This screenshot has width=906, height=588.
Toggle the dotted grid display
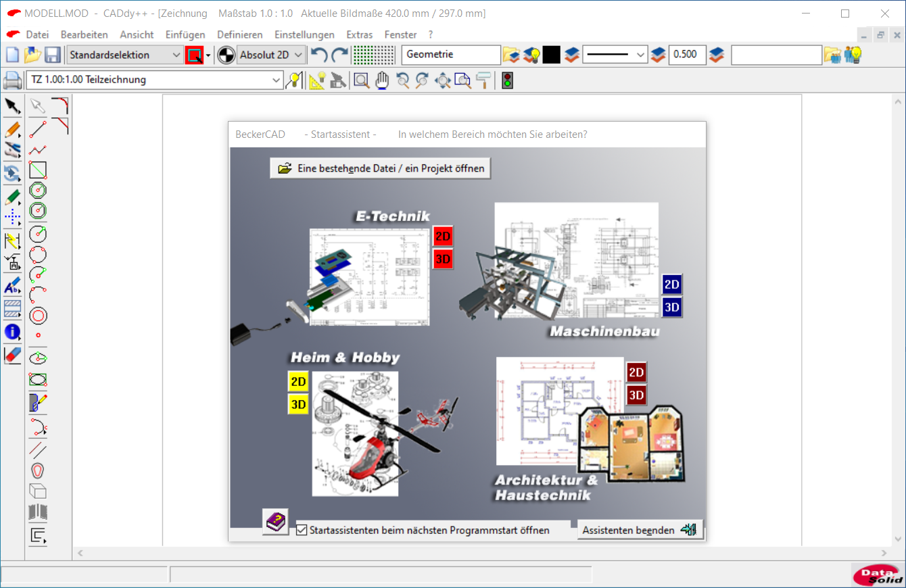tap(374, 55)
